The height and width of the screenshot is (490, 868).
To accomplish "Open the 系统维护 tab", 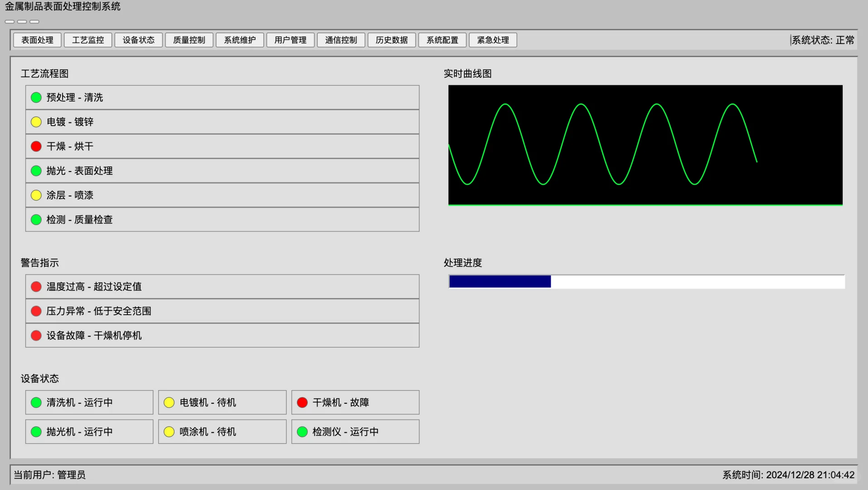I will tap(240, 40).
